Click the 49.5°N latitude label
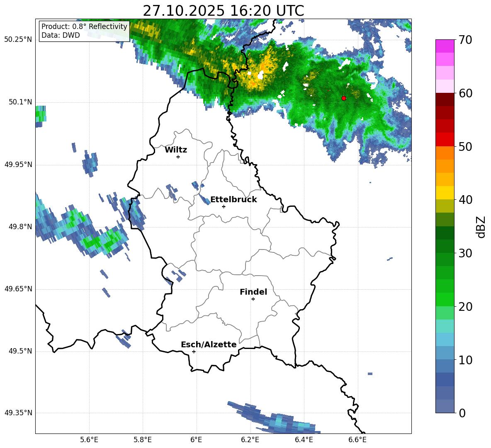 tap(20, 351)
